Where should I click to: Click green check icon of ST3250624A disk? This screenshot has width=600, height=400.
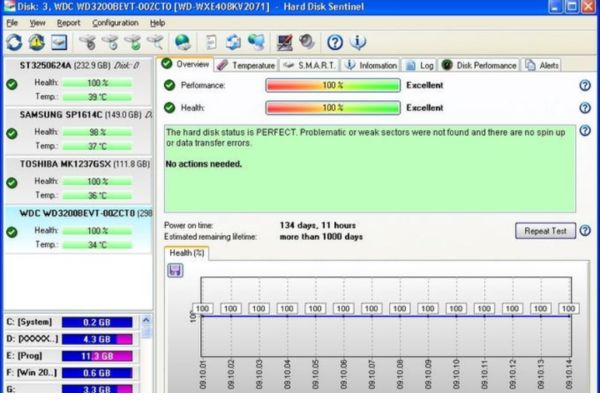click(x=12, y=84)
